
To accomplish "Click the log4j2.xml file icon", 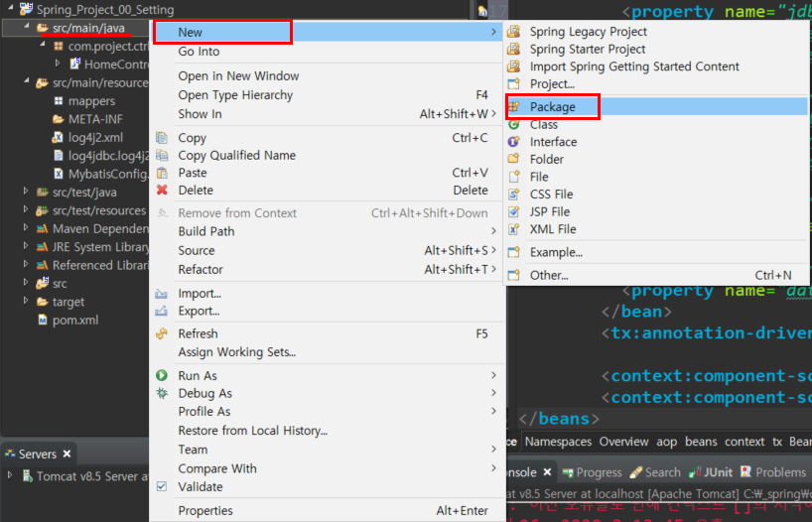I will pyautogui.click(x=58, y=138).
